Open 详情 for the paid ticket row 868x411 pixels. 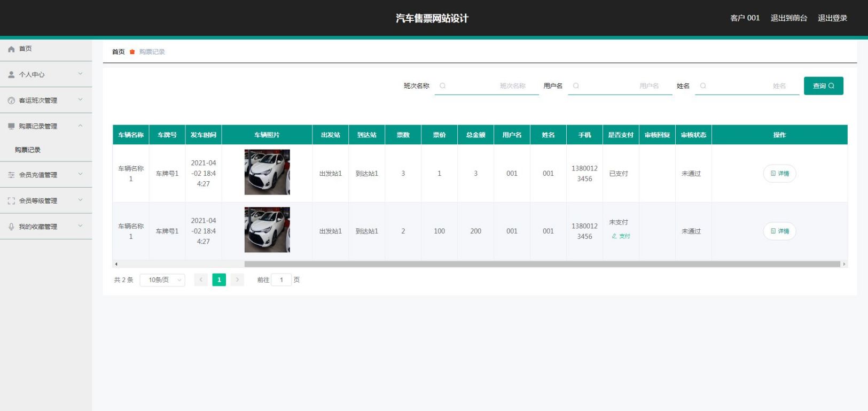coord(779,173)
